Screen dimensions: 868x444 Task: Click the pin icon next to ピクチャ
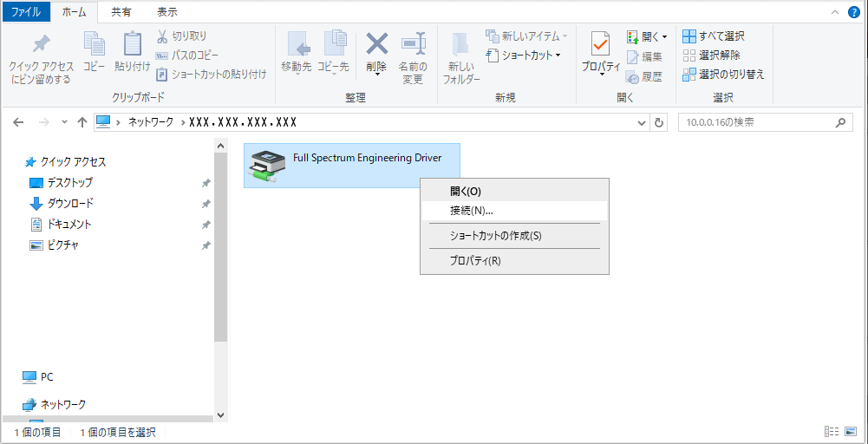click(206, 245)
